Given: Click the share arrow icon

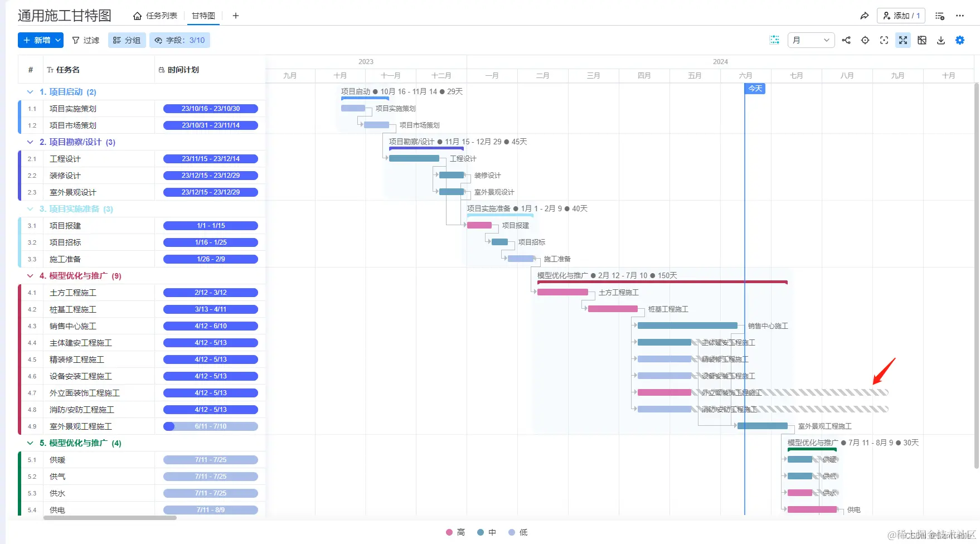Looking at the screenshot, I should click(x=864, y=16).
